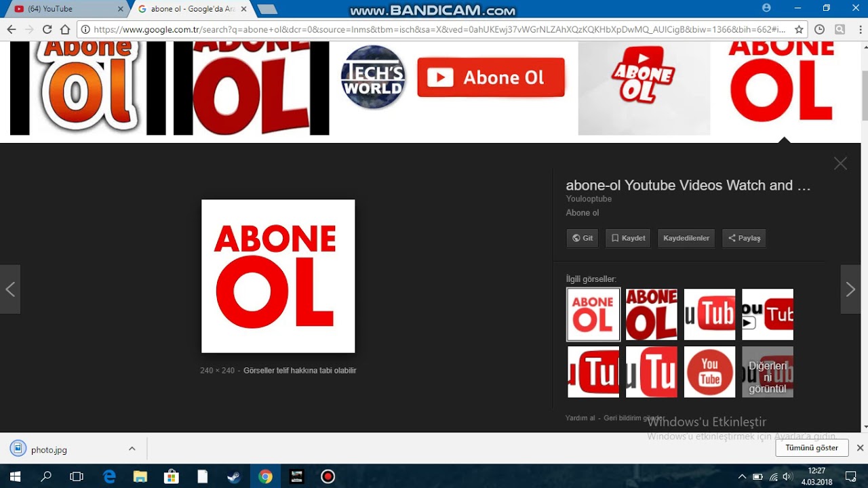Image resolution: width=868 pixels, height=488 pixels.
Task: Click the search extension icon in Chrome toolbar
Action: pyautogui.click(x=840, y=29)
